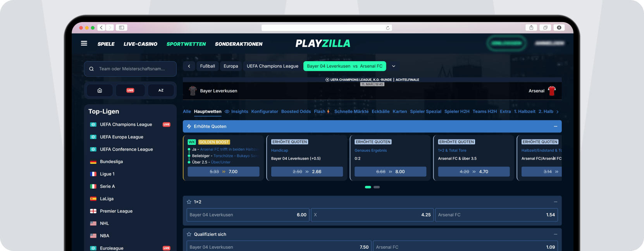Collapse the Erhöhte Quoten section
This screenshot has width=644, height=251.
coord(555,126)
